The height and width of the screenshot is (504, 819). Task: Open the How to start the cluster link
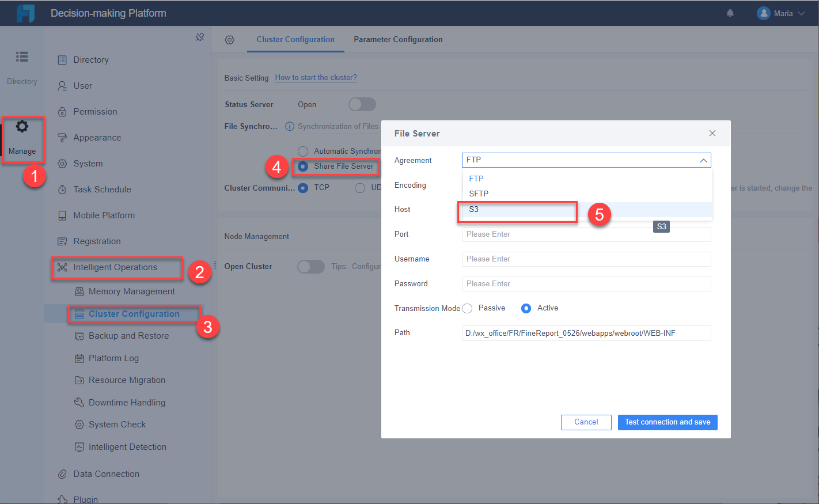[x=316, y=78]
